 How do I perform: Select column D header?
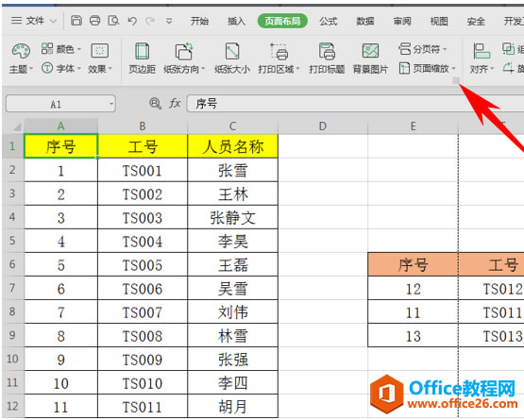click(323, 126)
